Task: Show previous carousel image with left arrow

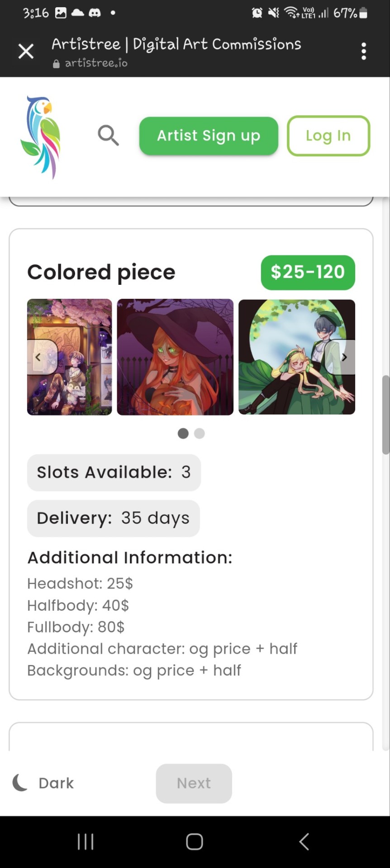Action: point(38,357)
